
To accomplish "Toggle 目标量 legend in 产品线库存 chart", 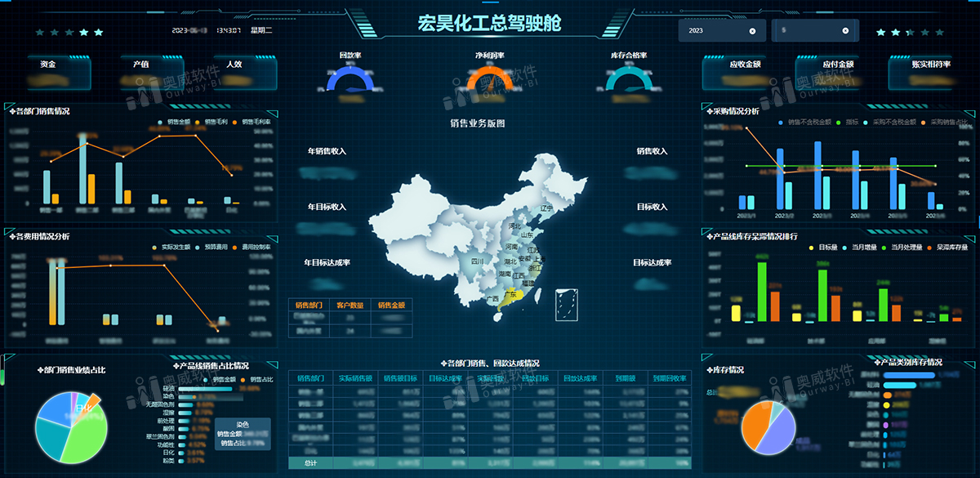I will (823, 247).
